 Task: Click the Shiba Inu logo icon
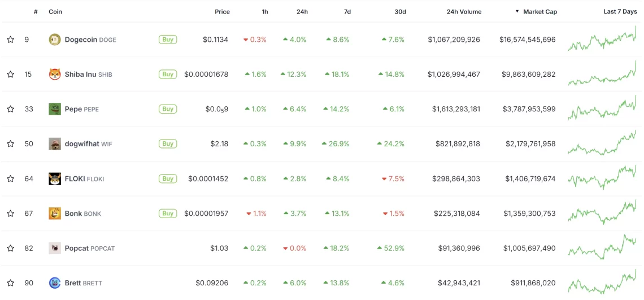[x=55, y=75]
